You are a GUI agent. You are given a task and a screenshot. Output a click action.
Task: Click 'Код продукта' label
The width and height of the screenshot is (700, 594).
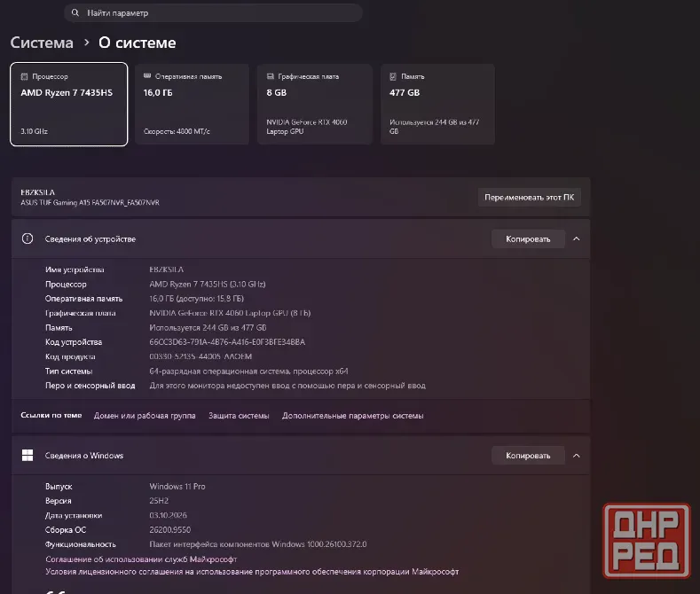point(70,356)
